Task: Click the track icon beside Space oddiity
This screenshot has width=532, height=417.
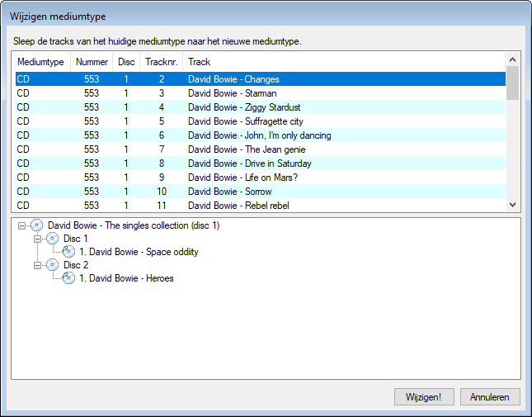Action: (x=68, y=252)
